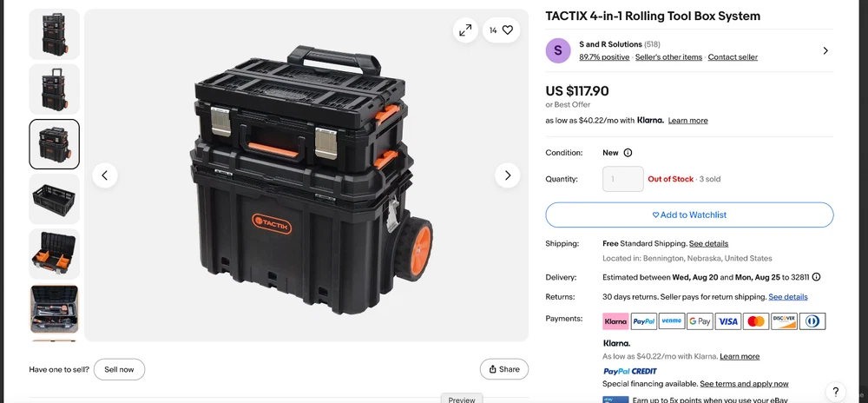
Task: Open delivery estimate info icon
Action: tap(816, 277)
